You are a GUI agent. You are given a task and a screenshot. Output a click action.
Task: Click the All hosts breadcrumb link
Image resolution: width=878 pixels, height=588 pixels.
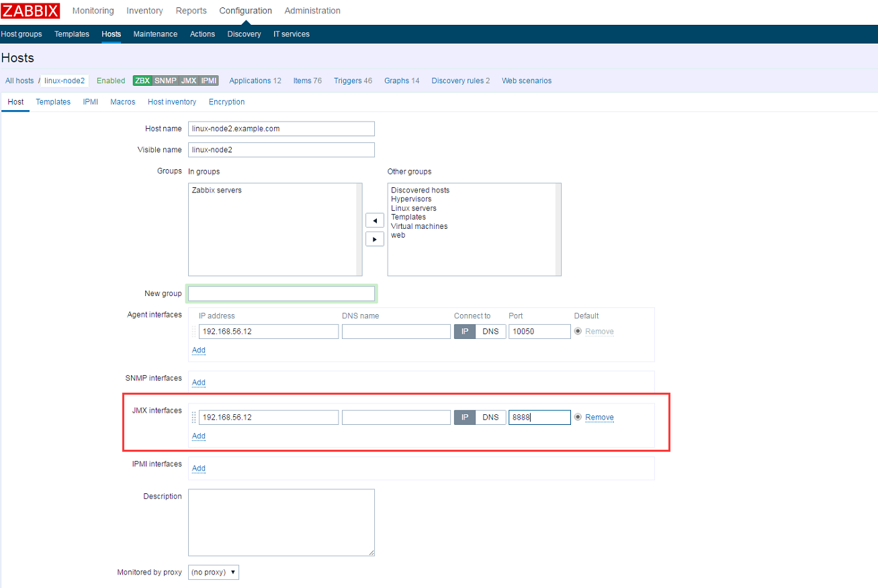(x=19, y=81)
